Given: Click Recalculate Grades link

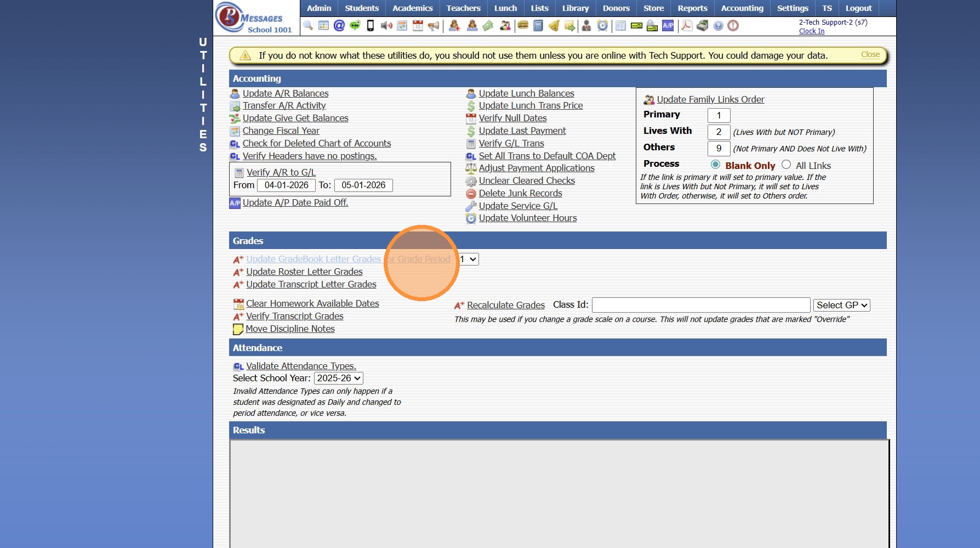Looking at the screenshot, I should (505, 305).
